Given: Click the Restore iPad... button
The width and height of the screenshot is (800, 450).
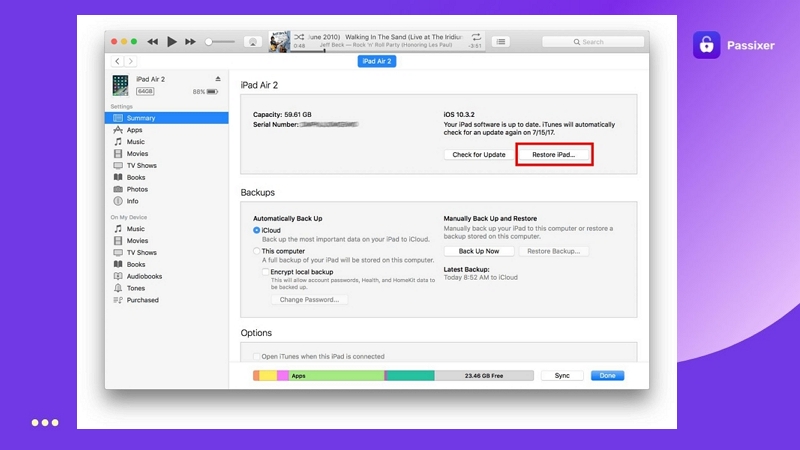Looking at the screenshot, I should pyautogui.click(x=554, y=155).
